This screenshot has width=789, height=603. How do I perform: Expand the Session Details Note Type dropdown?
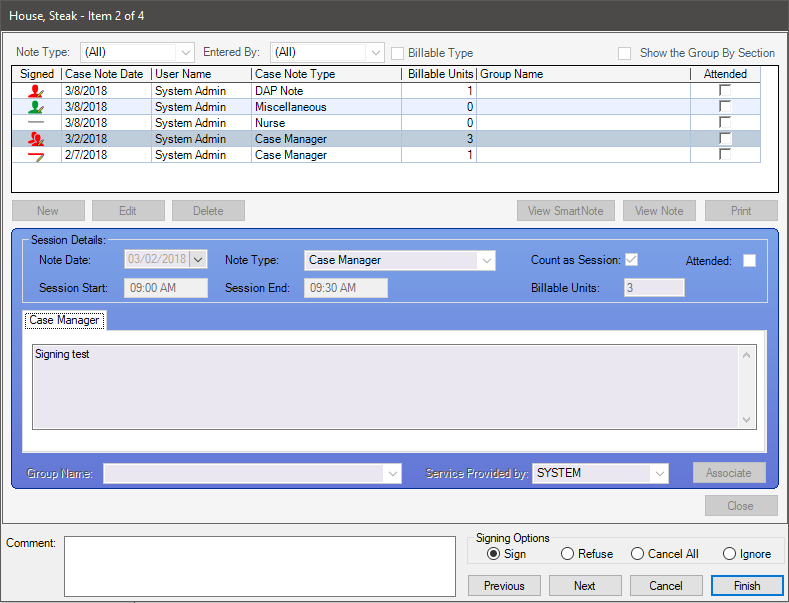pyautogui.click(x=487, y=261)
